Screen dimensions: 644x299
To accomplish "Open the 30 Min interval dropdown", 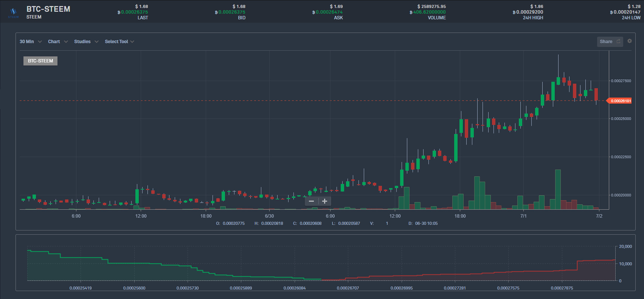I will (x=31, y=42).
